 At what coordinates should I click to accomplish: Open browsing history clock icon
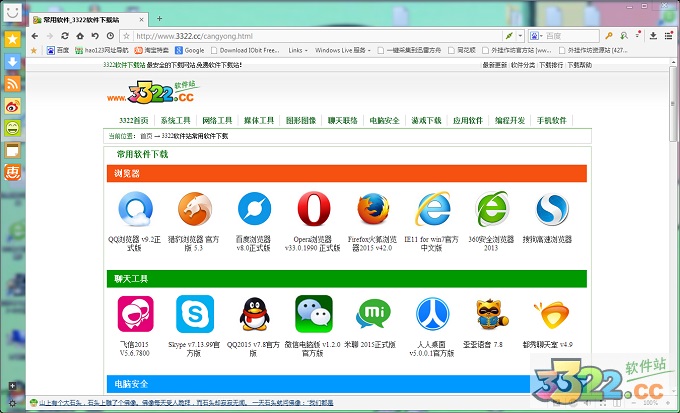click(110, 36)
